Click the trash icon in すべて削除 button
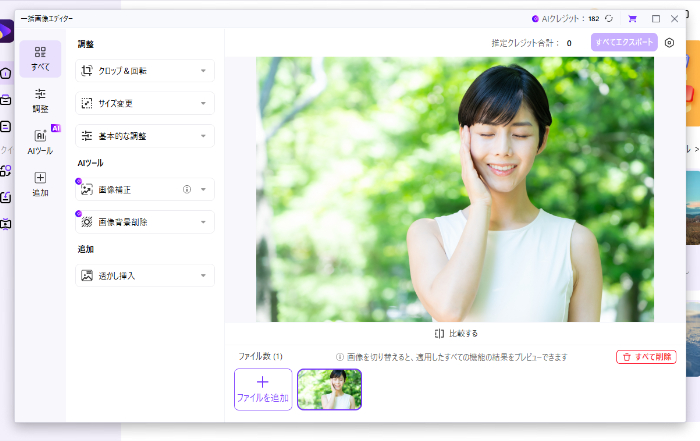Screen dimensions: 700x441 click(627, 357)
